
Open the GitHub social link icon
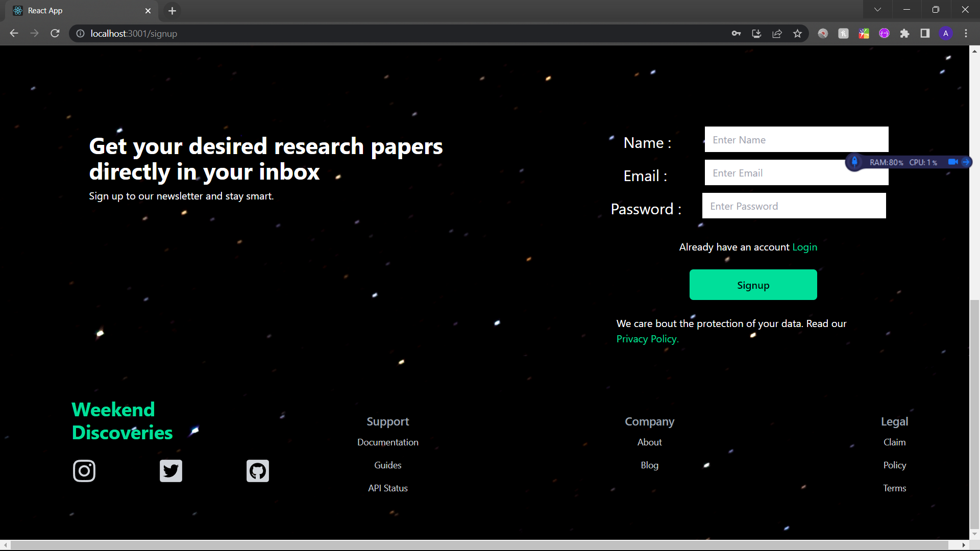point(257,470)
